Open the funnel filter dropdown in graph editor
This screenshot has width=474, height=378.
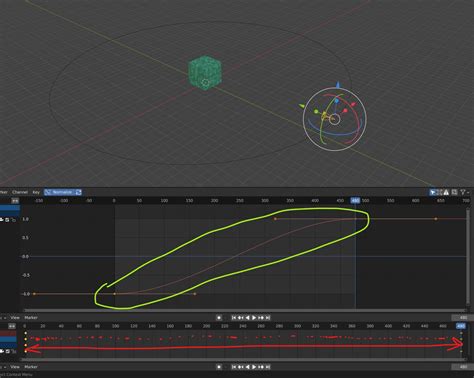click(464, 192)
